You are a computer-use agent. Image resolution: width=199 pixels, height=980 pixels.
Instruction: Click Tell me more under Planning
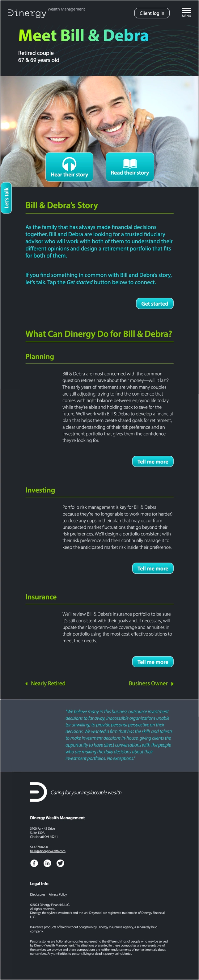point(153,462)
